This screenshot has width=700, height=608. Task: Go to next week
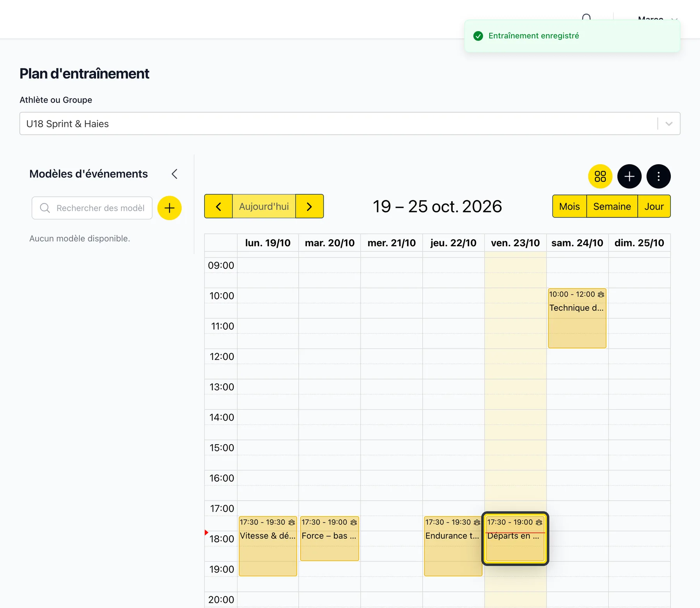pos(310,206)
